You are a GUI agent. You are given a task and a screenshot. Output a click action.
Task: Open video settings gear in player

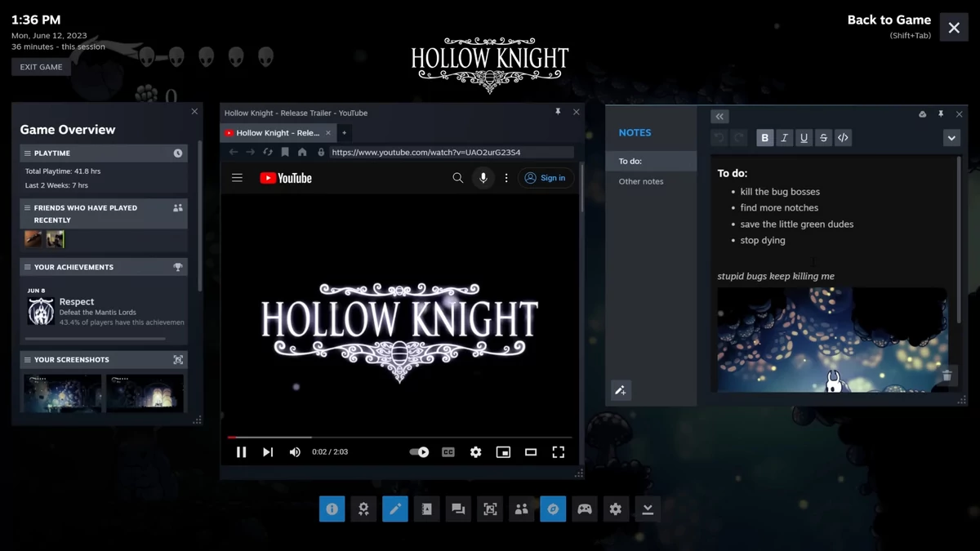[475, 452]
